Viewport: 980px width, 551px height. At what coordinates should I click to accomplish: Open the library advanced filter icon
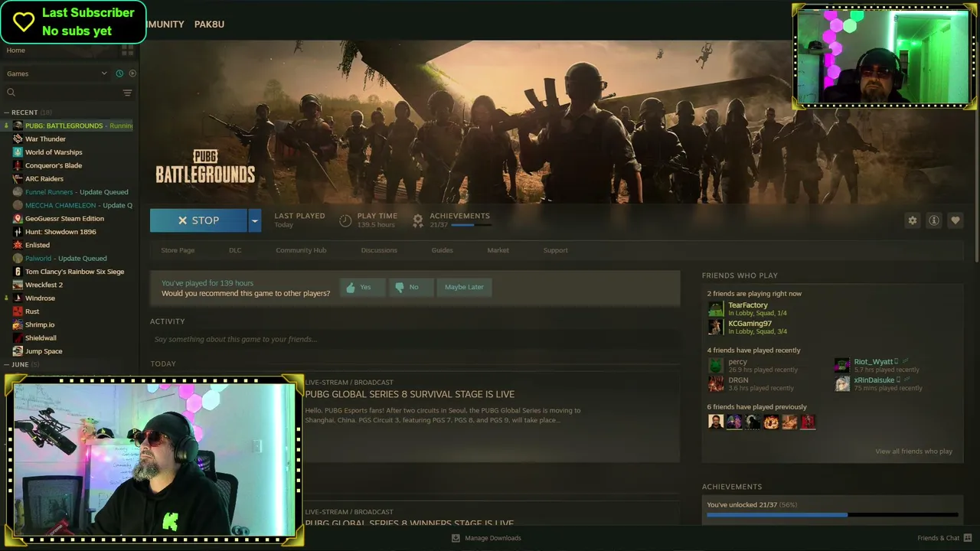[x=127, y=93]
